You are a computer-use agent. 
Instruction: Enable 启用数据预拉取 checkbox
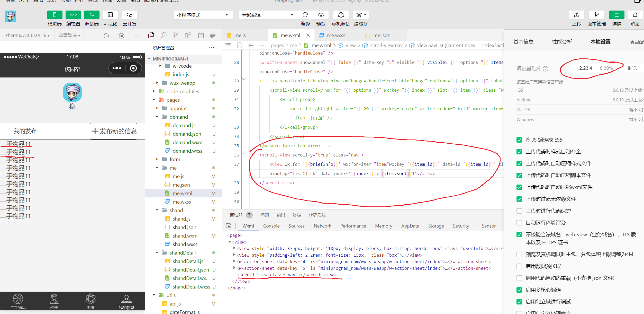(519, 266)
